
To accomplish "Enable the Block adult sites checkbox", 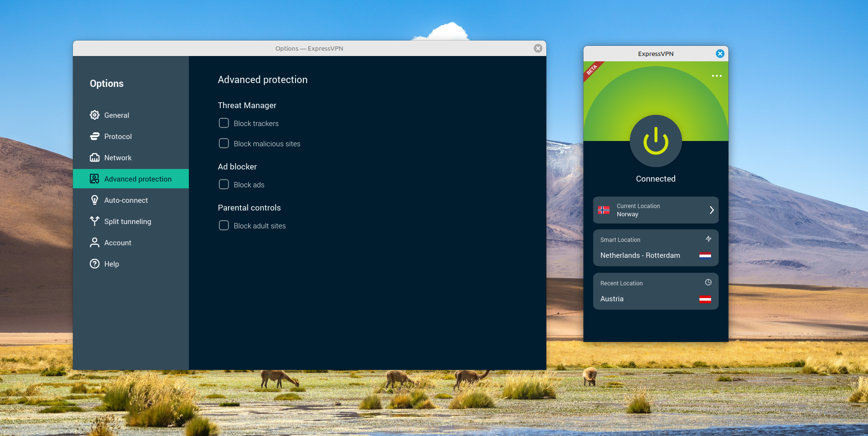I will [224, 225].
